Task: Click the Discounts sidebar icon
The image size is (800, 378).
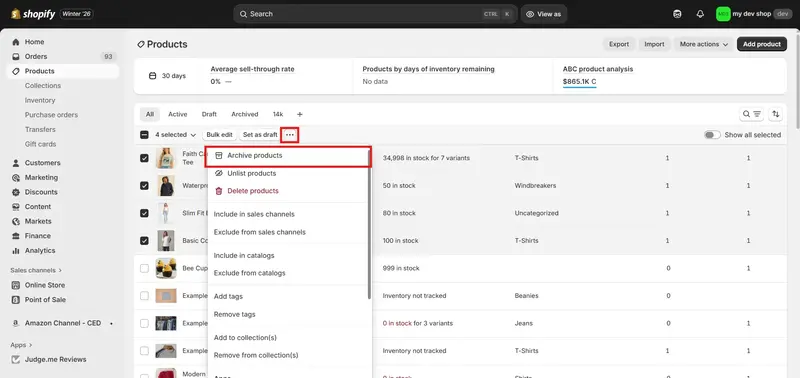Action: coord(16,192)
